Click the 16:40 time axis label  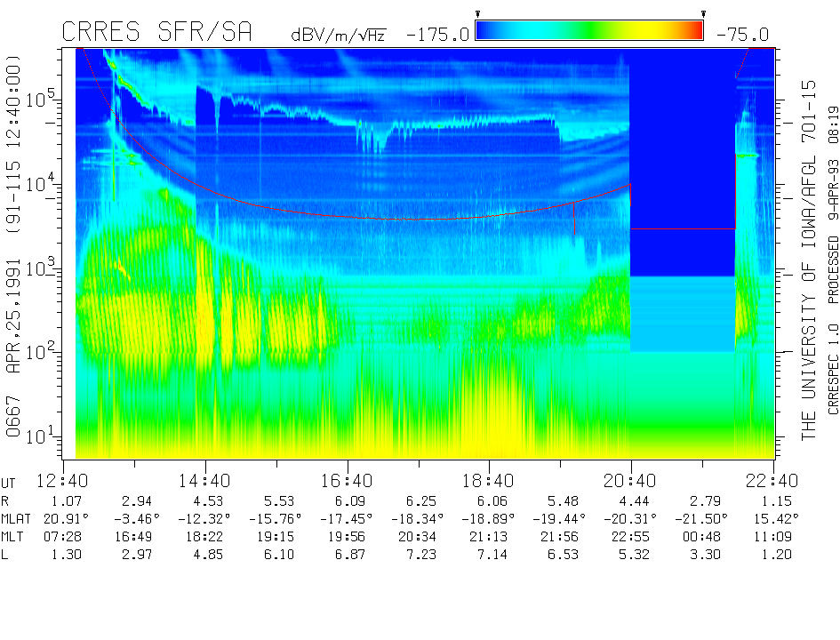348,481
